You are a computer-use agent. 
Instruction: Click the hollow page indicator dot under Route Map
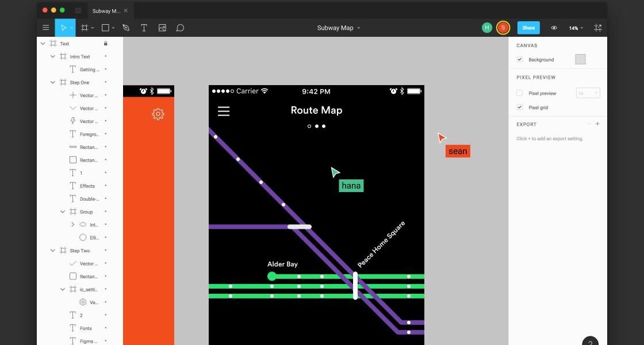[x=309, y=126]
